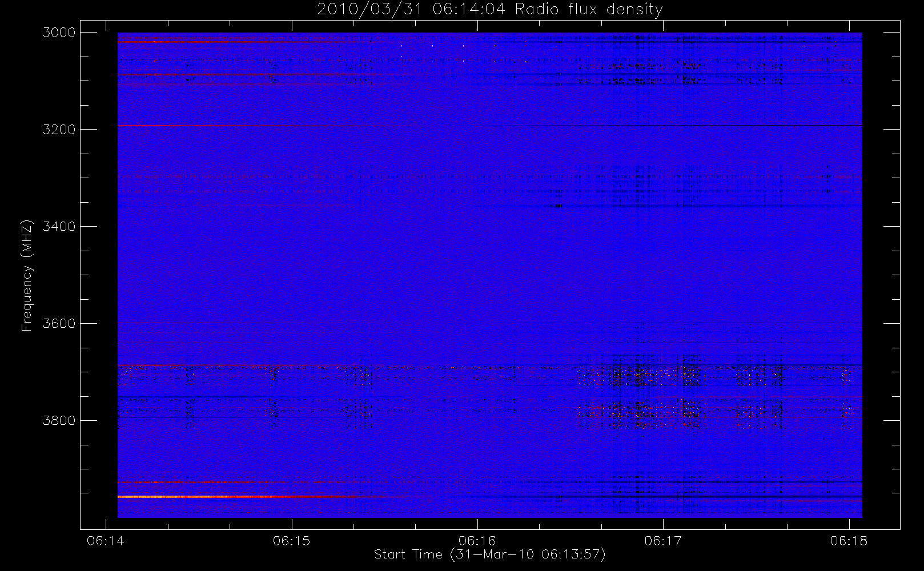
Task: Select the 3600 frequency axis label
Action: [x=59, y=324]
